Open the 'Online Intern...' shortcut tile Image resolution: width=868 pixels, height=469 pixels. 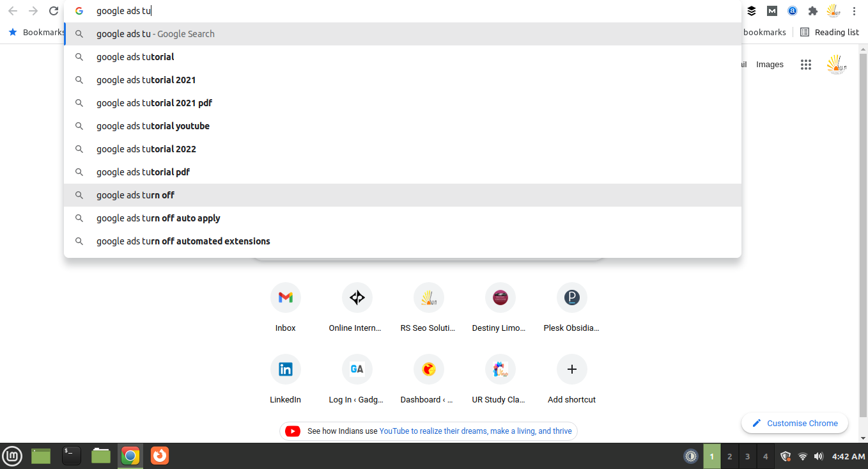coord(357,308)
